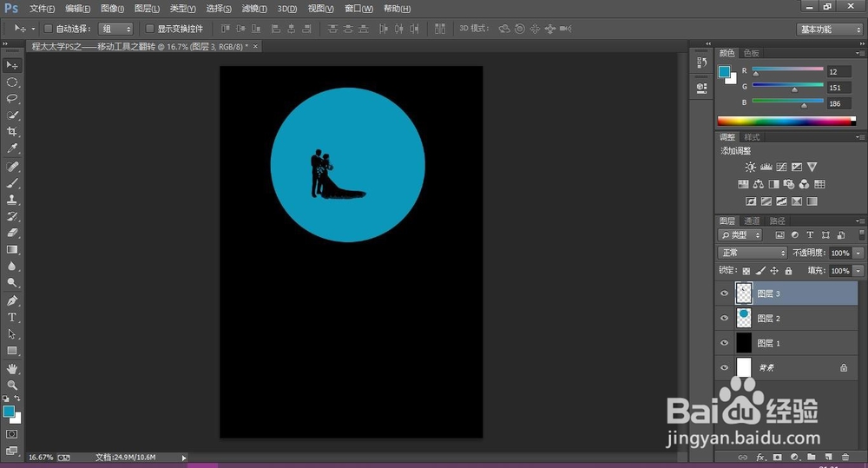Toggle lock transparent pixels

746,271
